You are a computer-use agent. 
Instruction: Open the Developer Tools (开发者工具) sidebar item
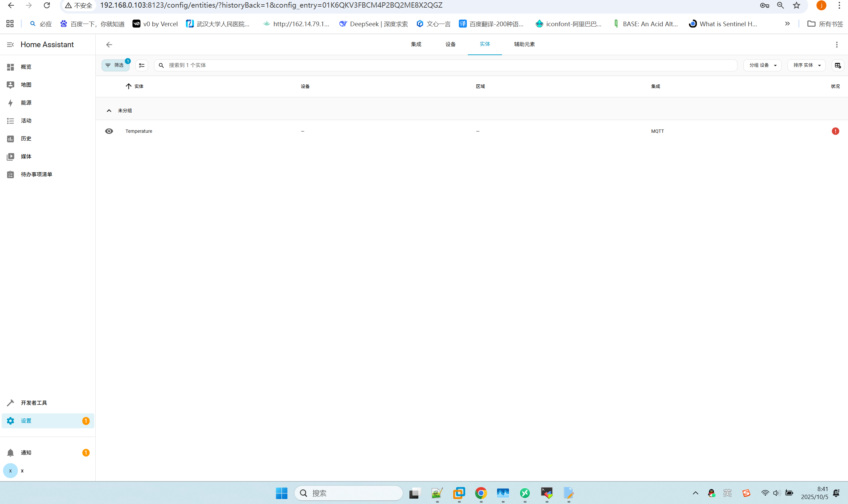click(34, 402)
